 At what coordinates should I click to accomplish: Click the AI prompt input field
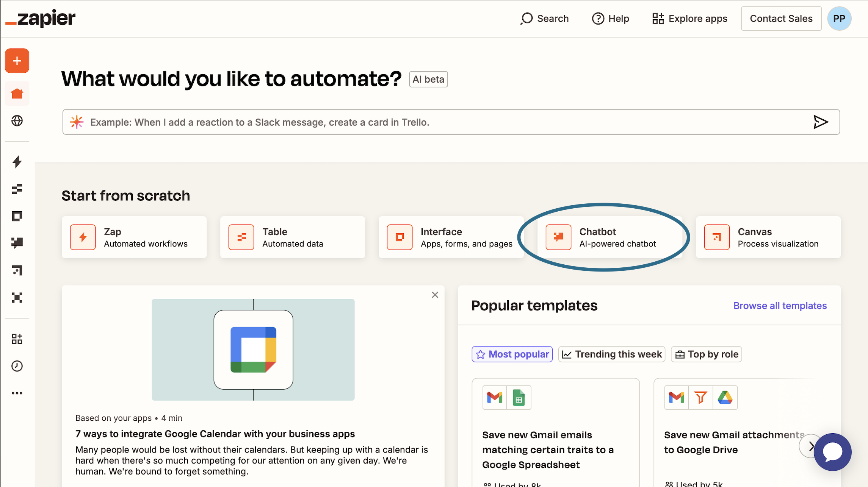tap(451, 122)
